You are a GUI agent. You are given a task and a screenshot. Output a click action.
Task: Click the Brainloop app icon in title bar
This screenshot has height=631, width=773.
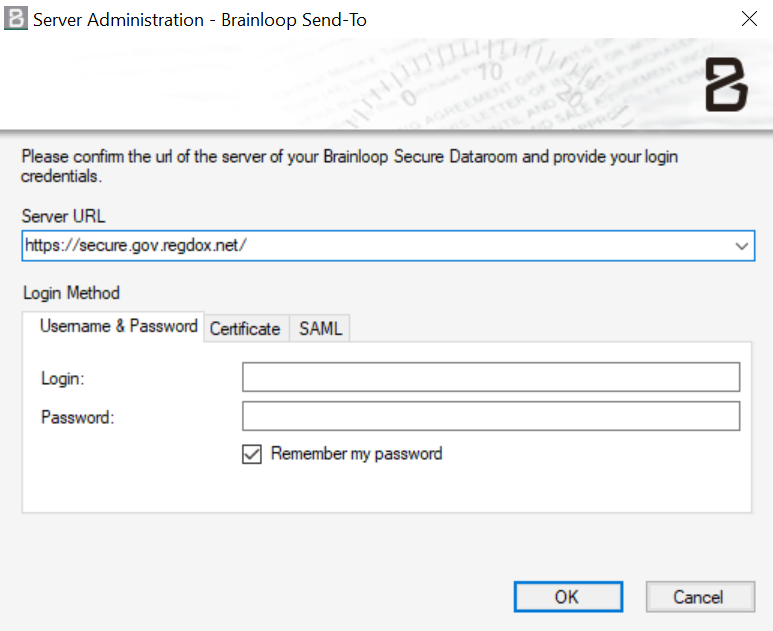(16, 19)
